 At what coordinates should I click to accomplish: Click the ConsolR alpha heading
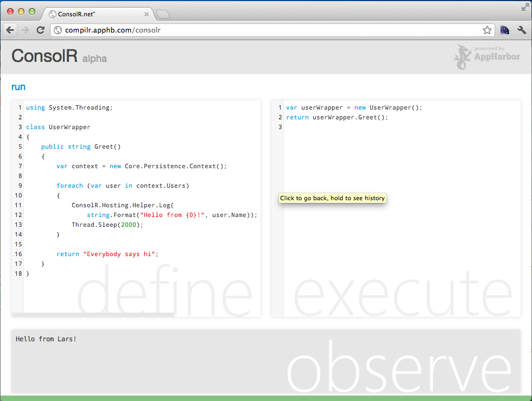(59, 56)
